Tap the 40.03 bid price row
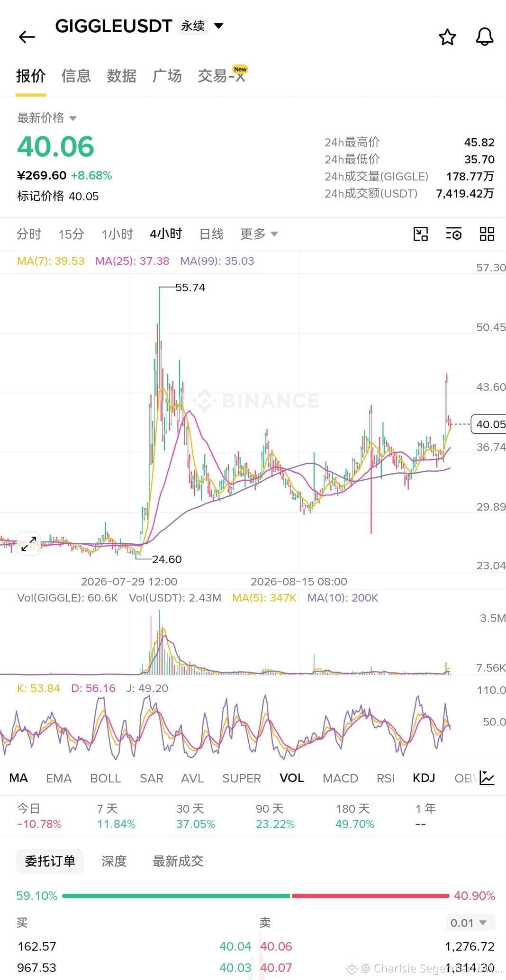506x980 pixels. click(x=235, y=968)
